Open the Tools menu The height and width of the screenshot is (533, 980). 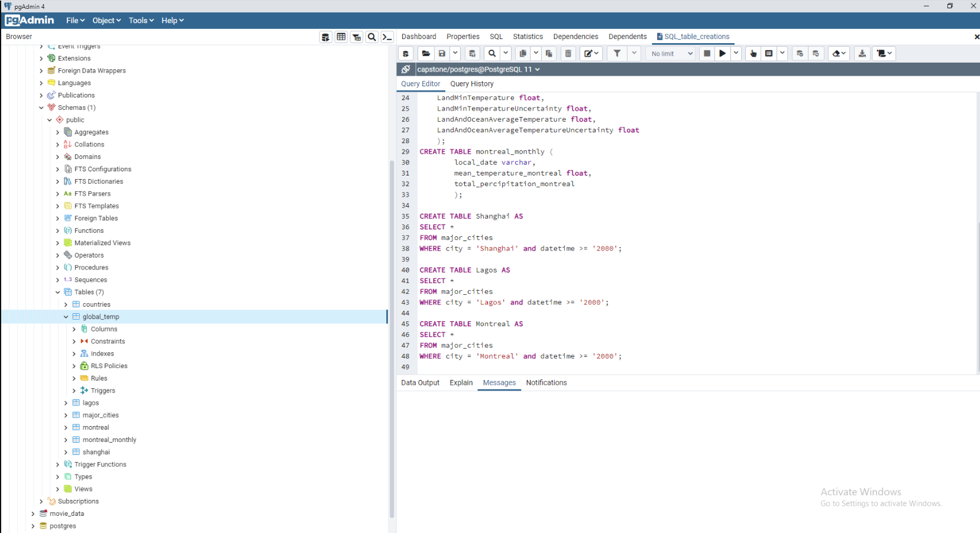pos(141,21)
